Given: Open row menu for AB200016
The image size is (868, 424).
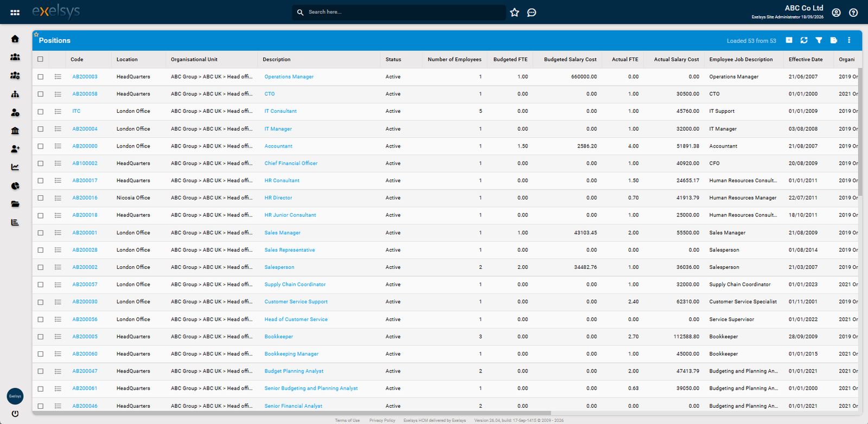Looking at the screenshot, I should 58,198.
